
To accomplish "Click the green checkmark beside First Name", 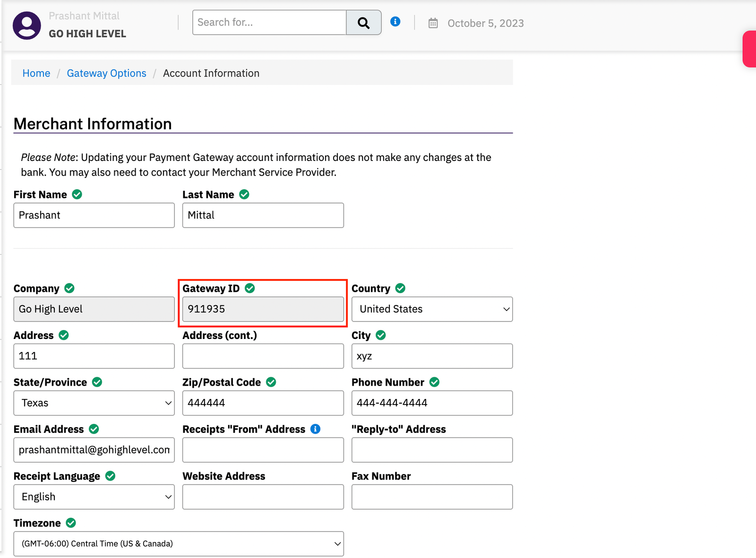I will coord(77,194).
